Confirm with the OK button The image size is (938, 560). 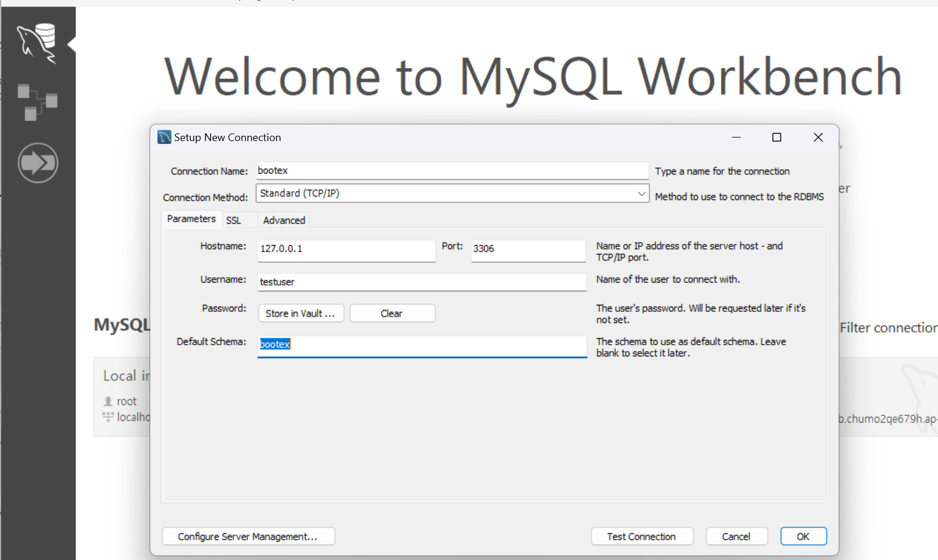(x=803, y=537)
